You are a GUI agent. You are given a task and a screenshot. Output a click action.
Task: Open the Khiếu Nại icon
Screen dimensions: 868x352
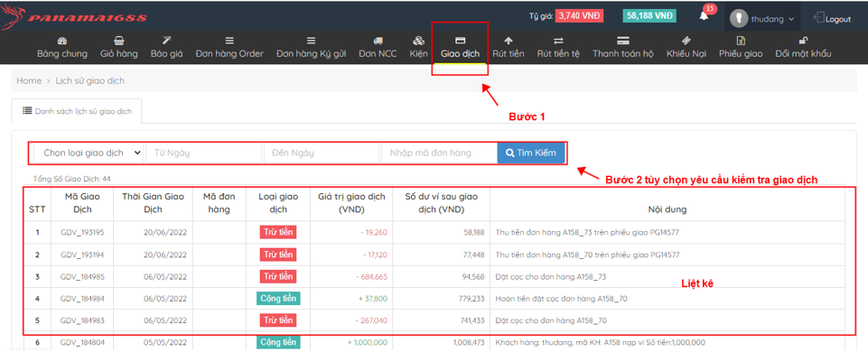[686, 41]
